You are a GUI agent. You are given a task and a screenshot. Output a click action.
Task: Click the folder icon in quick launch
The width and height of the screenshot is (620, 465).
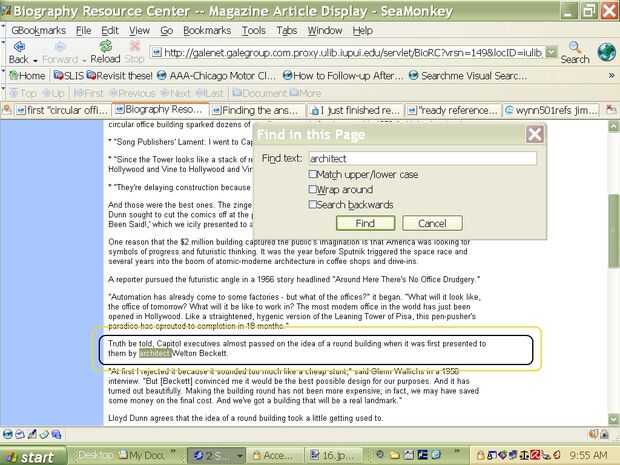tap(396, 455)
